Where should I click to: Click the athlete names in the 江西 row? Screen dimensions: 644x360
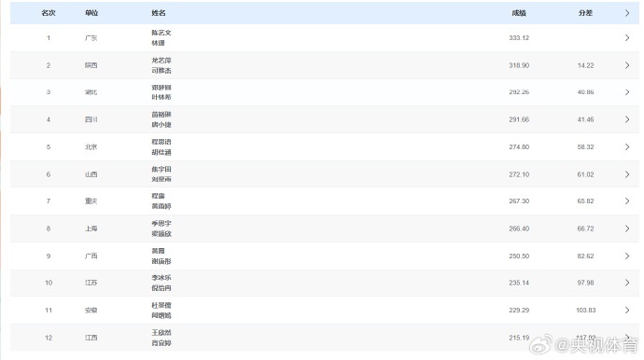(x=161, y=338)
